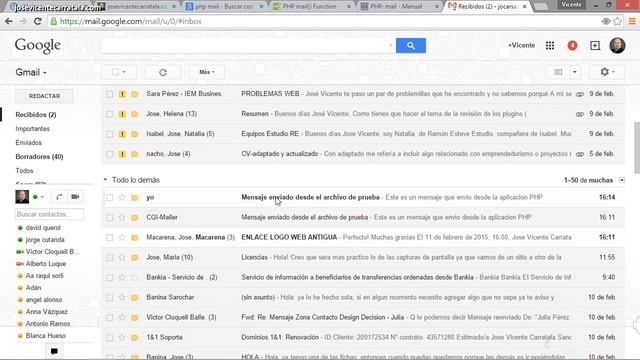Open search options dropdown arrow

[x=391, y=45]
